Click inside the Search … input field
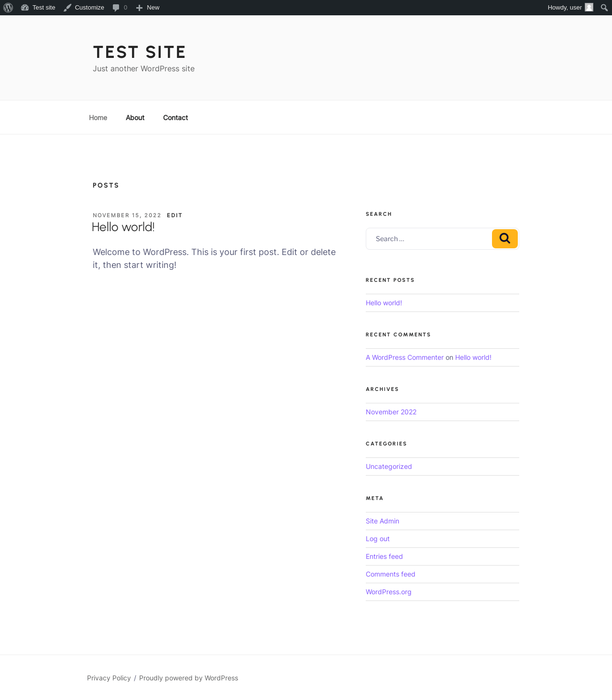 [429, 239]
